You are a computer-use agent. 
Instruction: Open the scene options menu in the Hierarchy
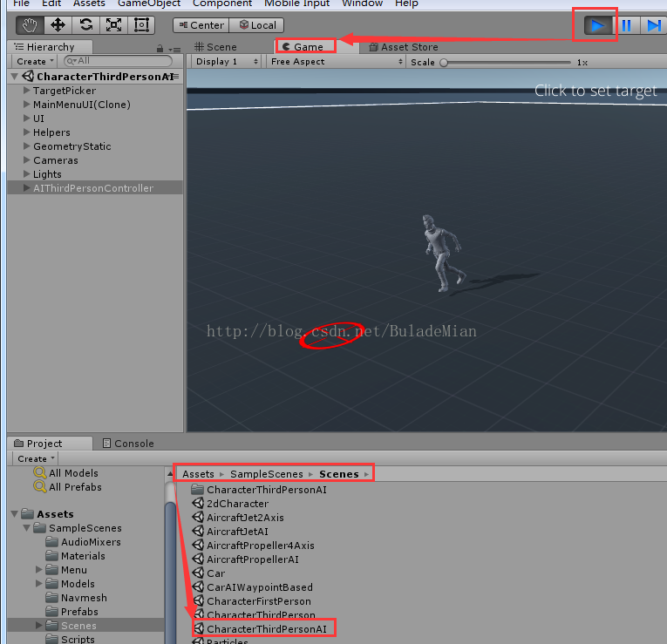click(175, 77)
